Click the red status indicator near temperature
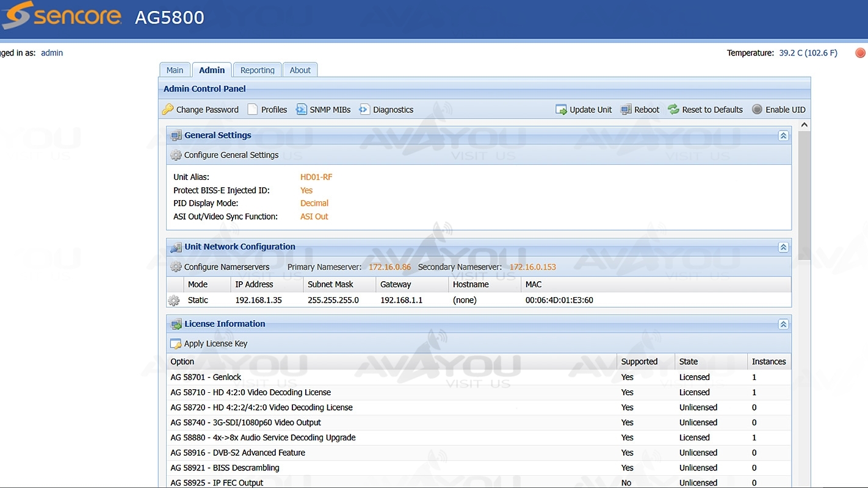This screenshot has height=488, width=868. [x=860, y=53]
